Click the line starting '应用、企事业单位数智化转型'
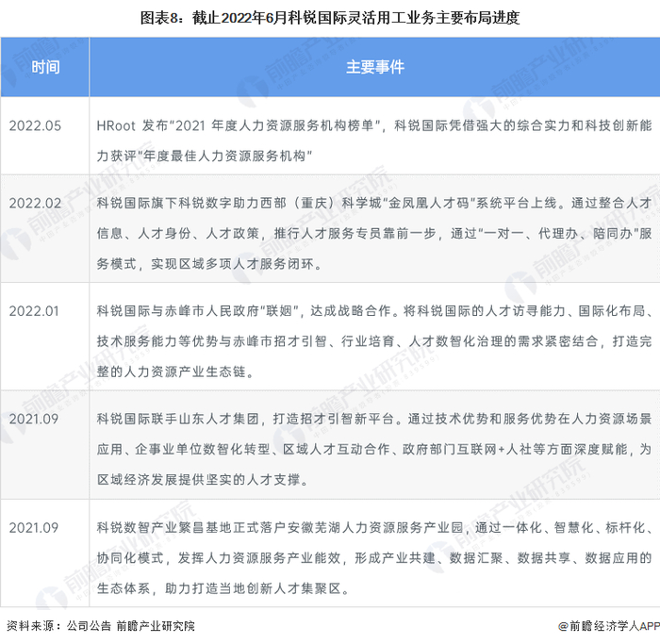Viewport: 660px width, 644px height. [374, 449]
